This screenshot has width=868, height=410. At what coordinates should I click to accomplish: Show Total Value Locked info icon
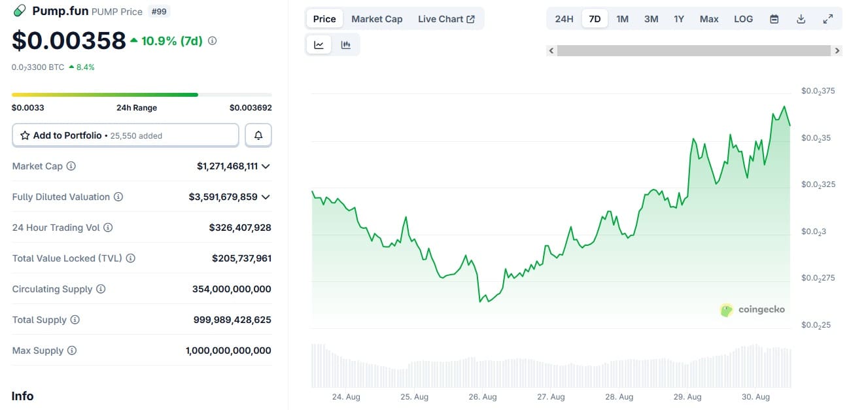tap(131, 258)
